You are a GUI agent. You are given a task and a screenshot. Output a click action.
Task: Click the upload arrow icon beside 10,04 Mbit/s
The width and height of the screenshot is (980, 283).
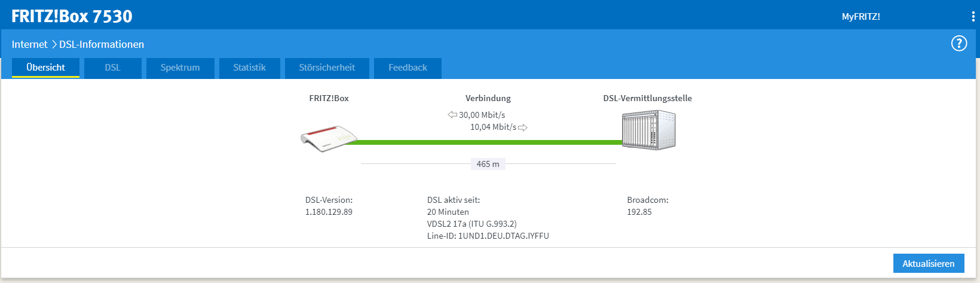pyautogui.click(x=523, y=127)
